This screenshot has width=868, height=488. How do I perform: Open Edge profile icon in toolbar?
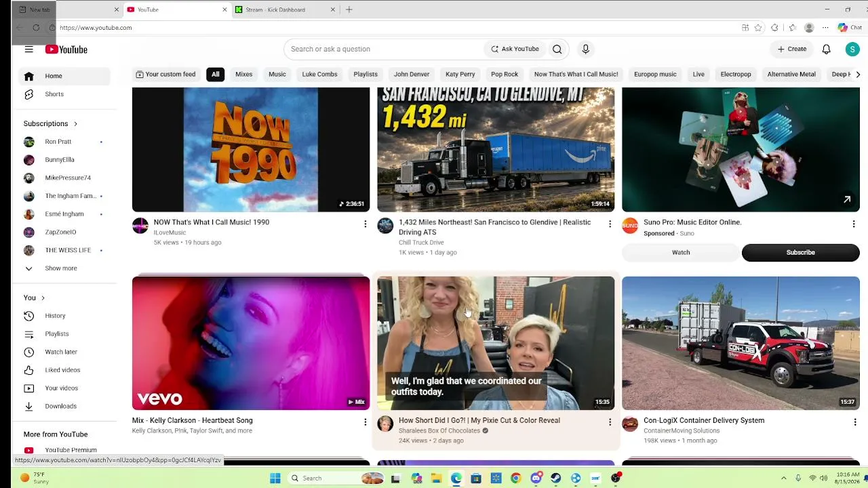(x=808, y=28)
